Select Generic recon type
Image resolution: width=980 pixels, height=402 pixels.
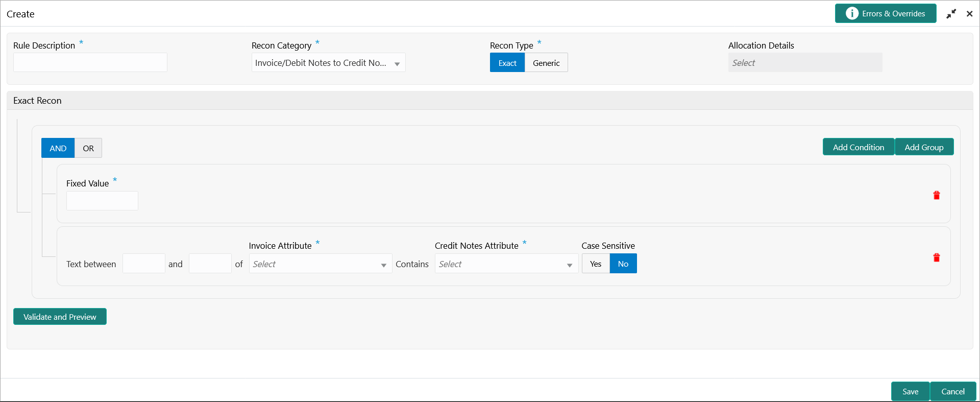click(x=546, y=63)
